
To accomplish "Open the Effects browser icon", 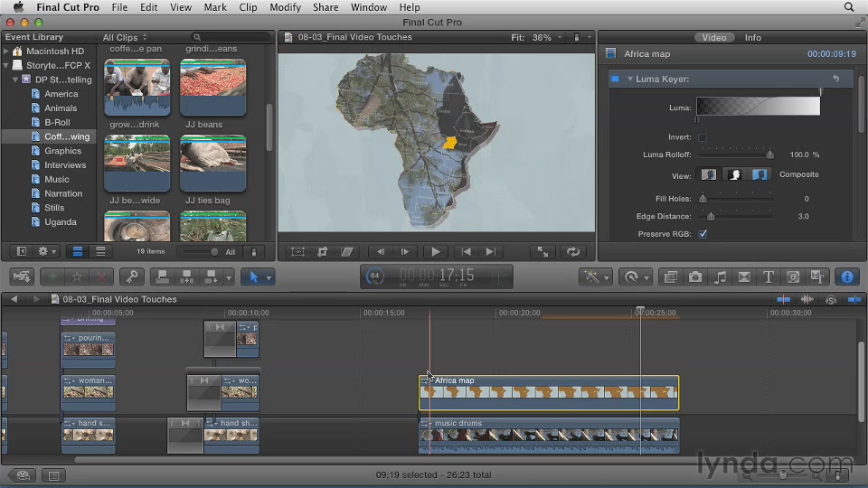I will tap(670, 277).
